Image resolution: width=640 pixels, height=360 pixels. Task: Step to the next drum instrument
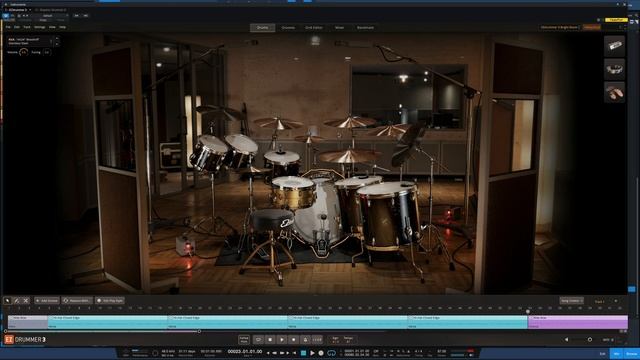point(57,43)
